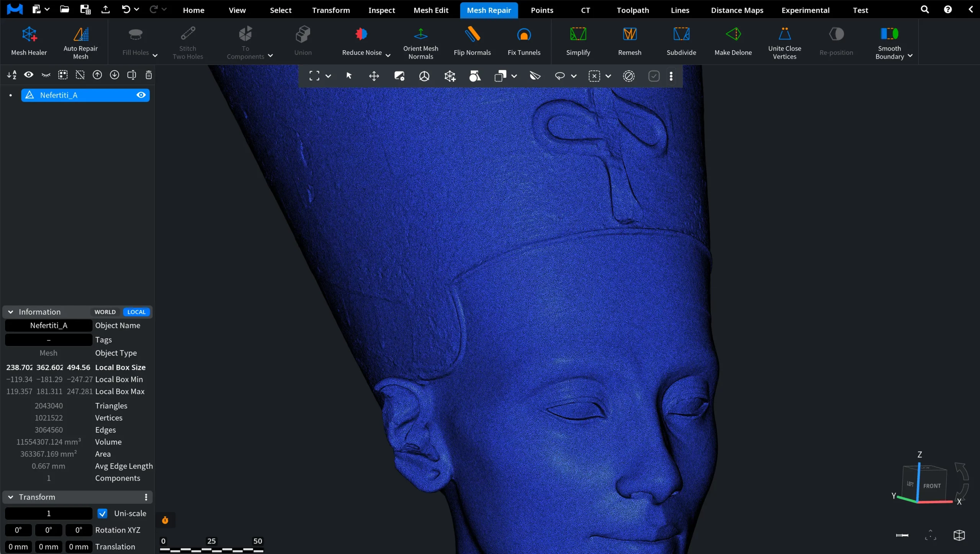Click the export upload icon
Image resolution: width=980 pixels, height=554 pixels.
[x=105, y=9]
